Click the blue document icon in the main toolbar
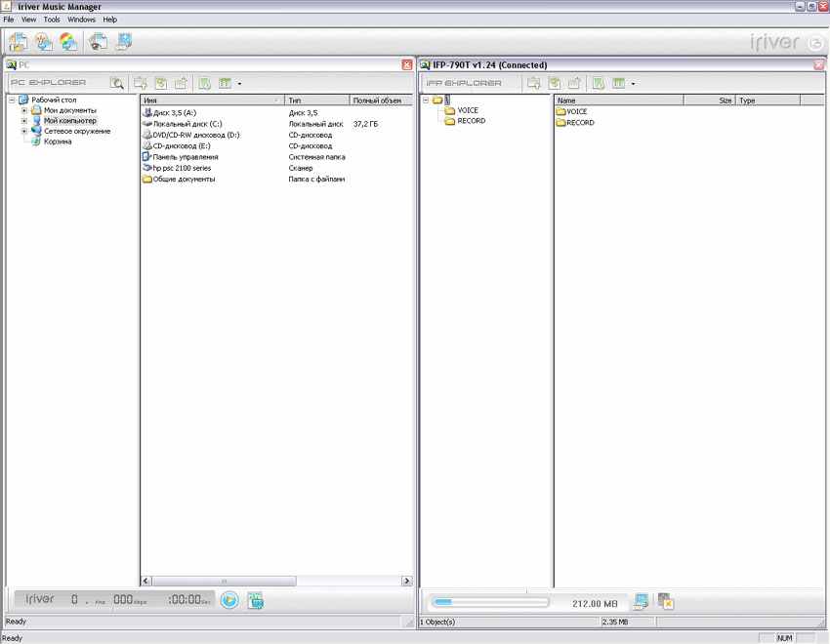The height and width of the screenshot is (644, 830). pyautogui.click(x=123, y=42)
